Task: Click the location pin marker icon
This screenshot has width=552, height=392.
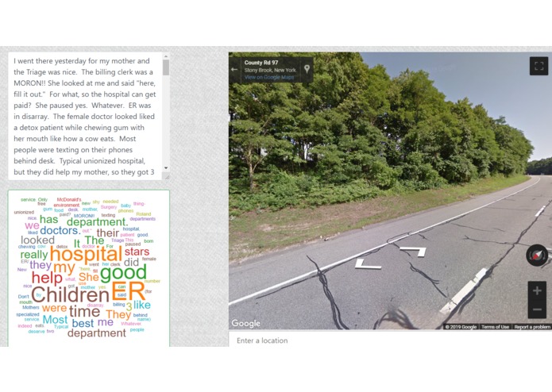Action: [307, 69]
